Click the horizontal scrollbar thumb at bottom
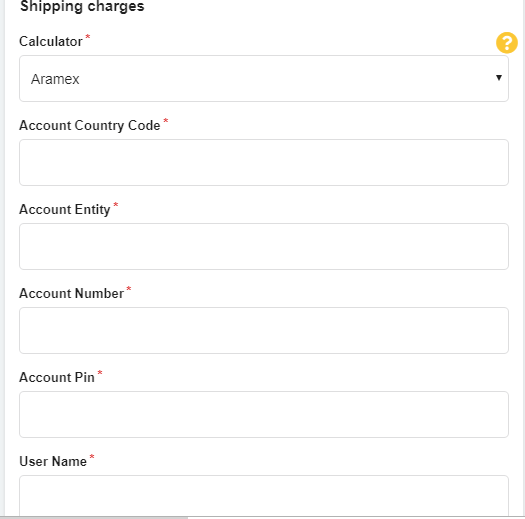Image resolution: width=525 pixels, height=519 pixels. [94, 518]
